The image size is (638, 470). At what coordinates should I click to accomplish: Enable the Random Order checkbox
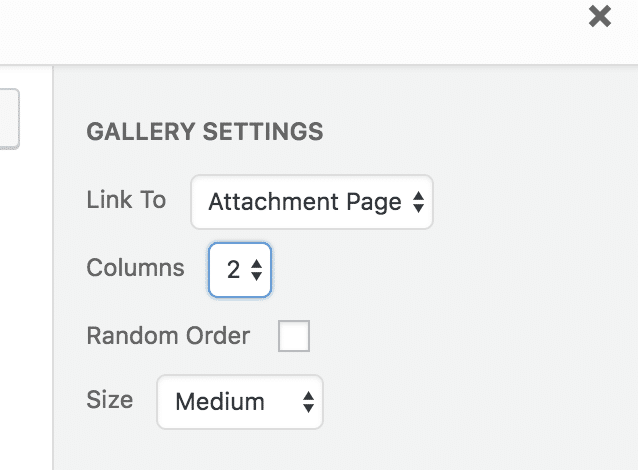294,336
